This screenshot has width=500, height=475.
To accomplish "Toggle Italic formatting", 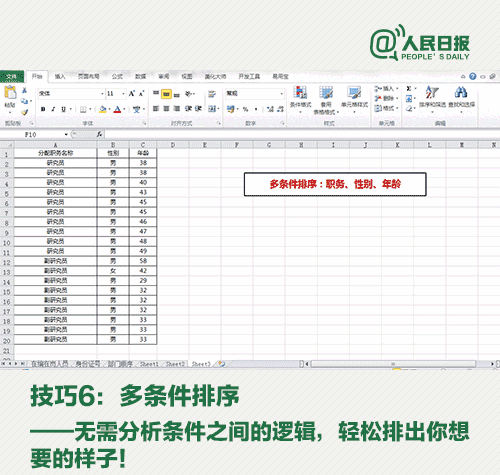I will tap(53, 109).
